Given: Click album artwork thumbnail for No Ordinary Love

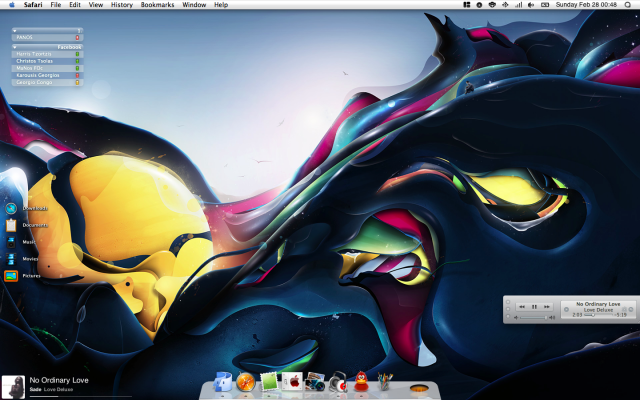Looking at the screenshot, I should coord(13,387).
